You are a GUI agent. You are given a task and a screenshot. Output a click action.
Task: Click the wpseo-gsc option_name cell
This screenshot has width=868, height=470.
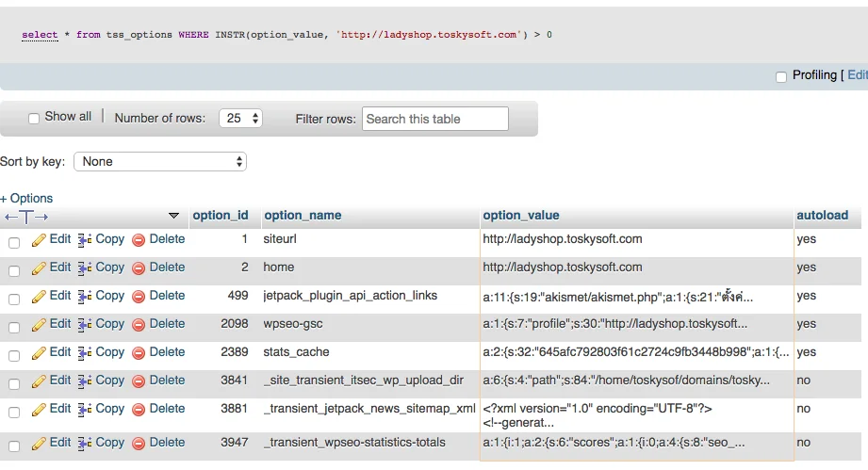293,323
